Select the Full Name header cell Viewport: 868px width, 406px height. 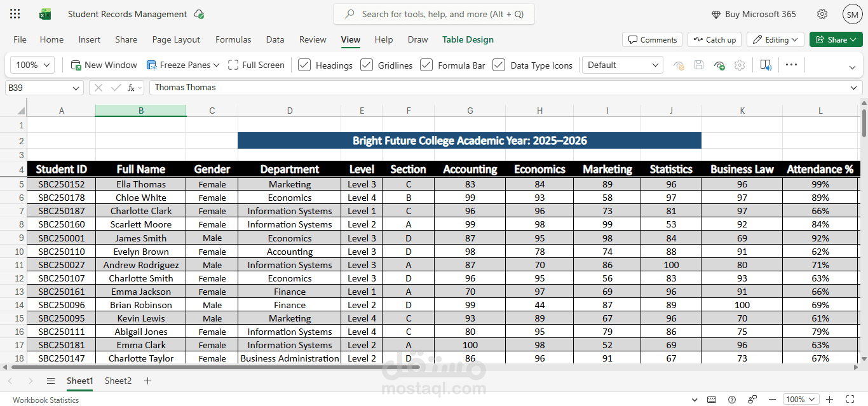[x=141, y=169]
